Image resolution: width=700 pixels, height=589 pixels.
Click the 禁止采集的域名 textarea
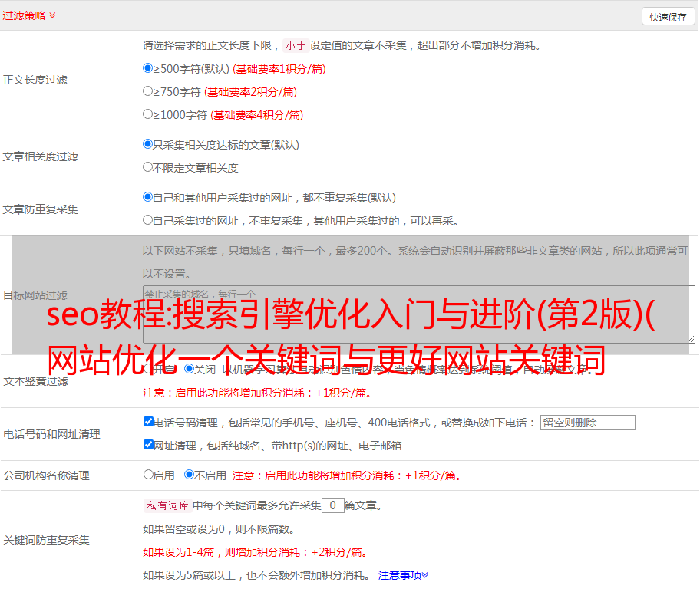pos(419,314)
